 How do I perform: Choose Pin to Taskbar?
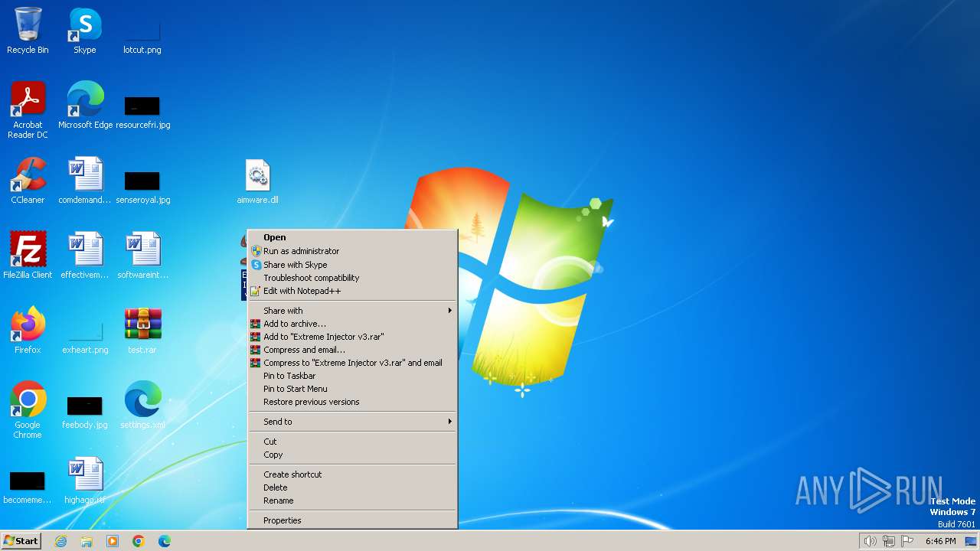(x=352, y=376)
